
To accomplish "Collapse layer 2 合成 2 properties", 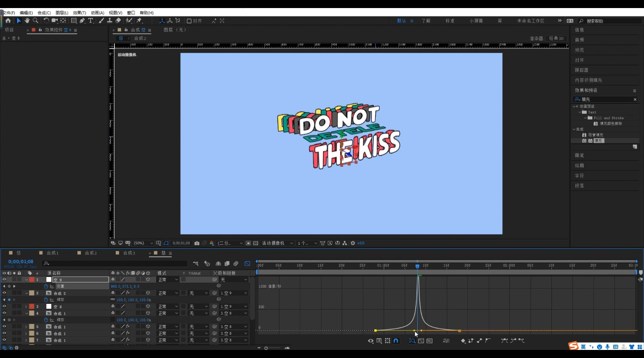I will [x=26, y=293].
